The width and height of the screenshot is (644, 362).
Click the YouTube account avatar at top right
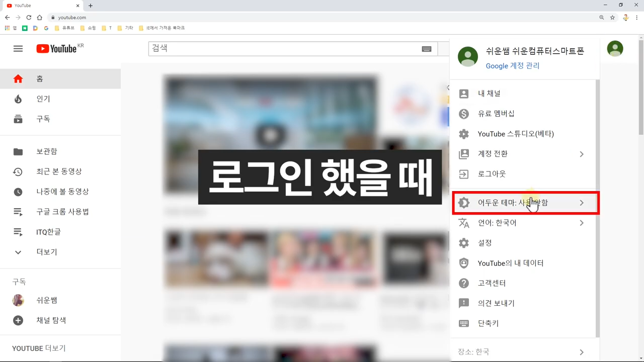(615, 49)
